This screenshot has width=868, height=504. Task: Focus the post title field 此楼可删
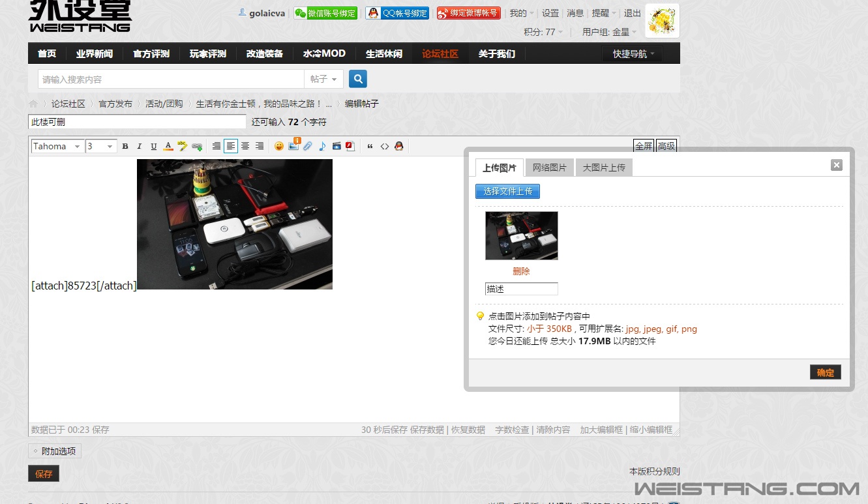pyautogui.click(x=138, y=122)
